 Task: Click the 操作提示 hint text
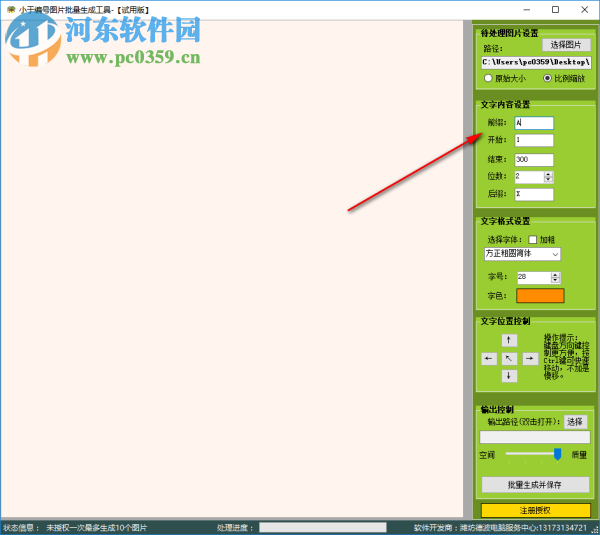566,357
